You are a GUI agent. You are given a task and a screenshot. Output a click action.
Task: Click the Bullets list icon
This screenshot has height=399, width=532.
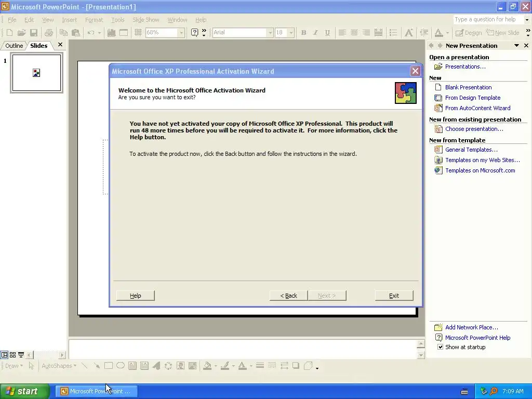click(x=393, y=33)
